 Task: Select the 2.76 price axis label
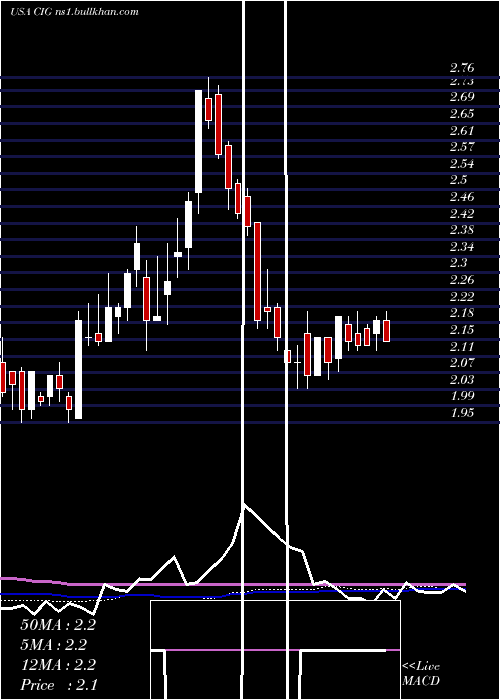pos(462,68)
